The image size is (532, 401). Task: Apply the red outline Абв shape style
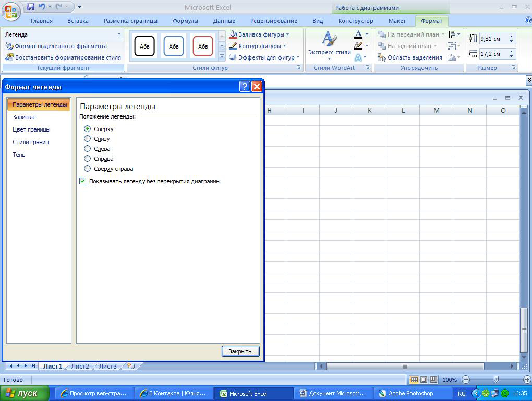[202, 46]
